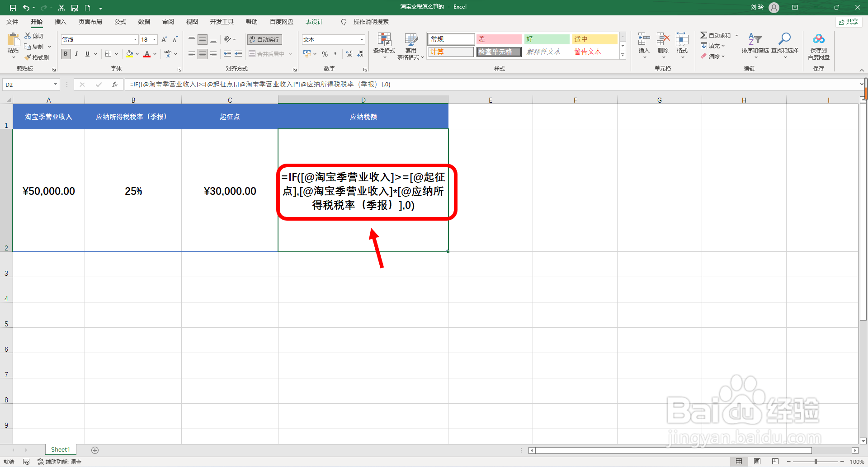This screenshot has width=868, height=467.
Task: Switch to the Table Design (表设计) tab
Action: pos(314,22)
